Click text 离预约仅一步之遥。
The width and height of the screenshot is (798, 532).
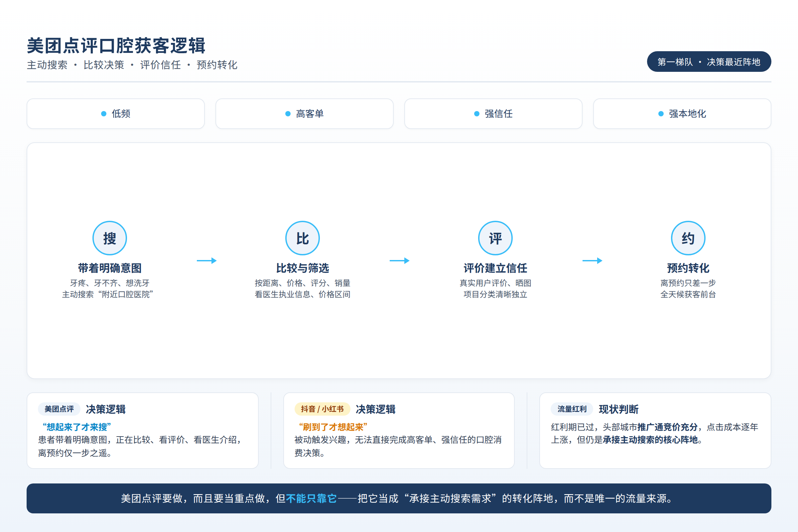tap(75, 453)
